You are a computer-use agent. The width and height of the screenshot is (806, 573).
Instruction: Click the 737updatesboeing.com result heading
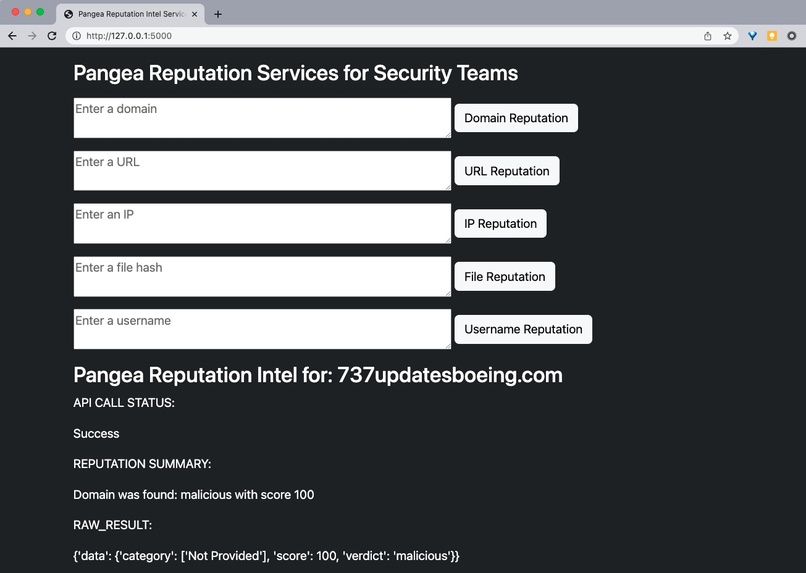318,375
